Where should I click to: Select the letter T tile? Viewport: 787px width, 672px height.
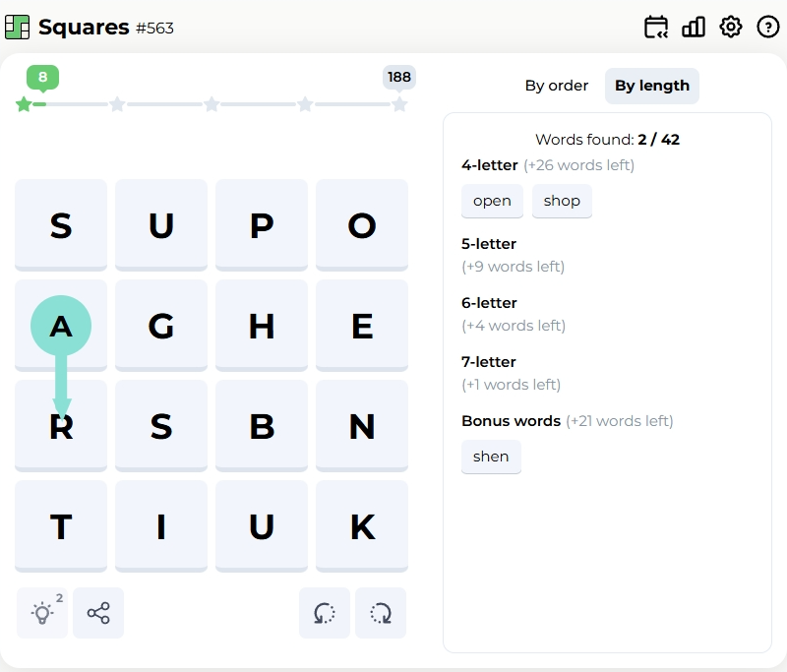pos(61,526)
